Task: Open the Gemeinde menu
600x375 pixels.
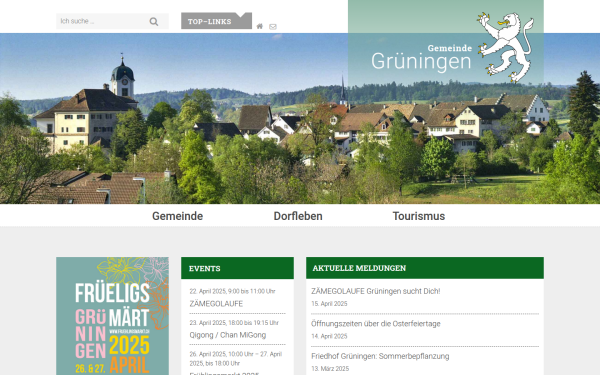Action: [178, 216]
